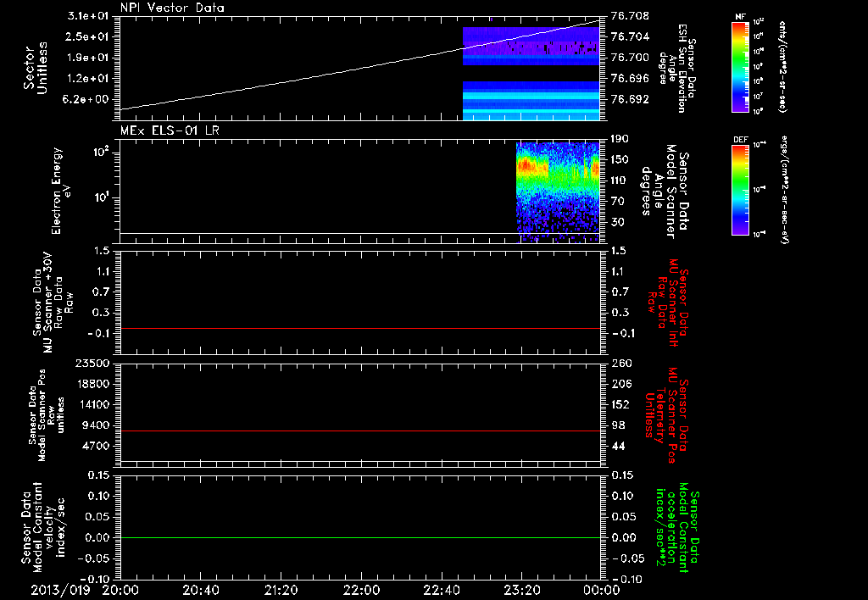Click the "1.2e+01" sector tick value
This screenshot has width=868, height=600.
[x=88, y=79]
